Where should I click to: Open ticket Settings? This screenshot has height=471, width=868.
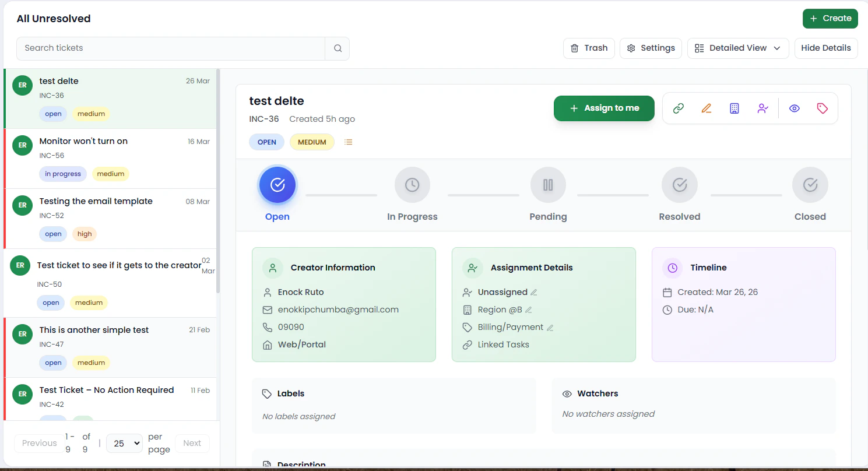pos(651,48)
